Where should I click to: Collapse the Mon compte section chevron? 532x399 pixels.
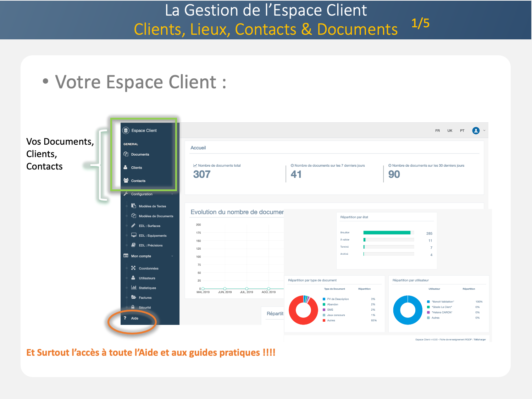[172, 256]
